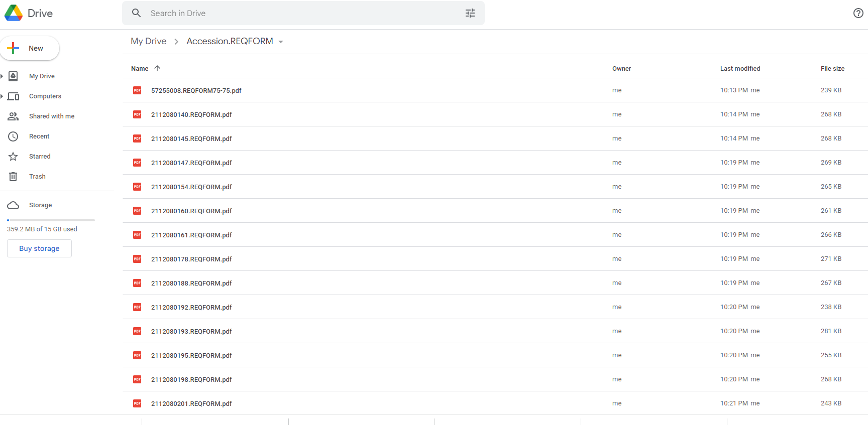The width and height of the screenshot is (868, 425).
Task: Click the PDF icon for 2112080160.REQFORM.pdf
Action: [x=137, y=211]
